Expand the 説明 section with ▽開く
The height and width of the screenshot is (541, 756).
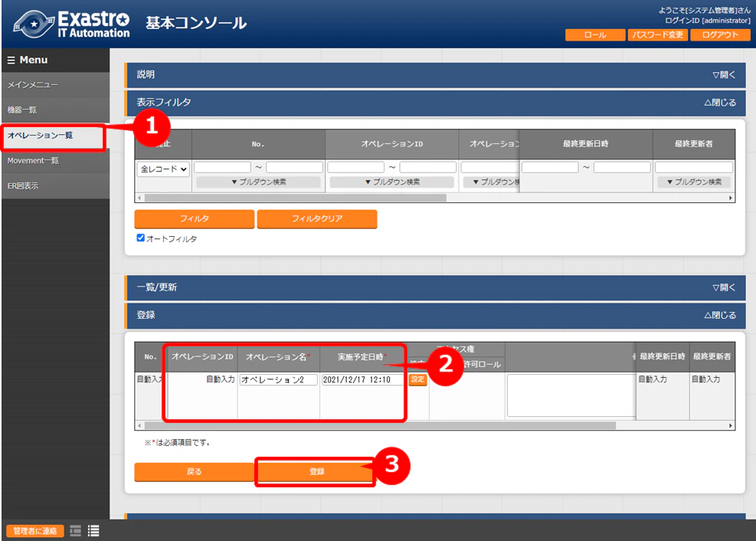point(724,75)
